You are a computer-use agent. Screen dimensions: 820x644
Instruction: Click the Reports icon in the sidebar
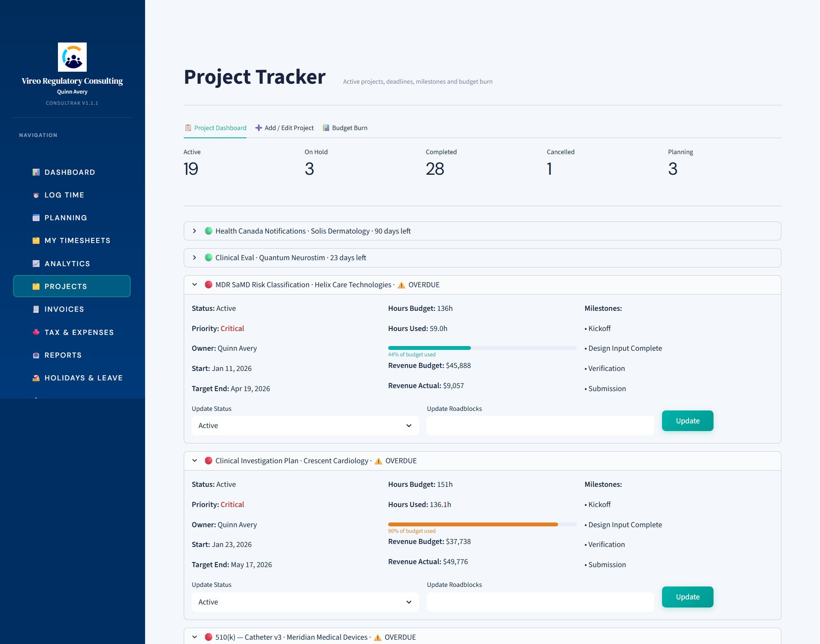[x=36, y=355]
